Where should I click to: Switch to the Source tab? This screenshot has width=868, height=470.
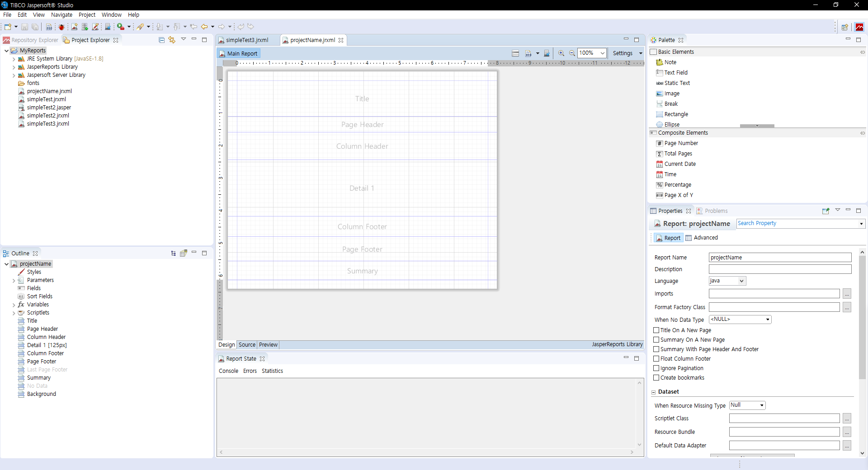(x=247, y=345)
